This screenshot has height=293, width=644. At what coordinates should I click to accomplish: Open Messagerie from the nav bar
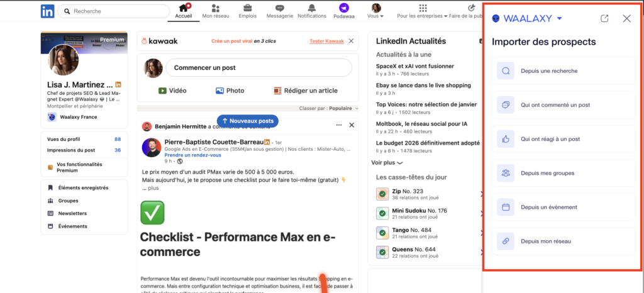click(x=280, y=11)
